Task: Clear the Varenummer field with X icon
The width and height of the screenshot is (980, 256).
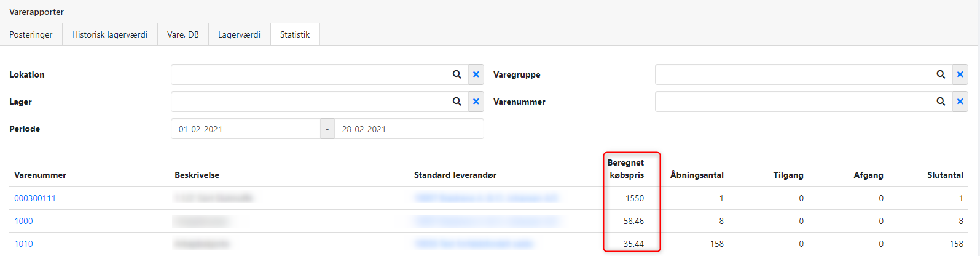Action: 960,102
